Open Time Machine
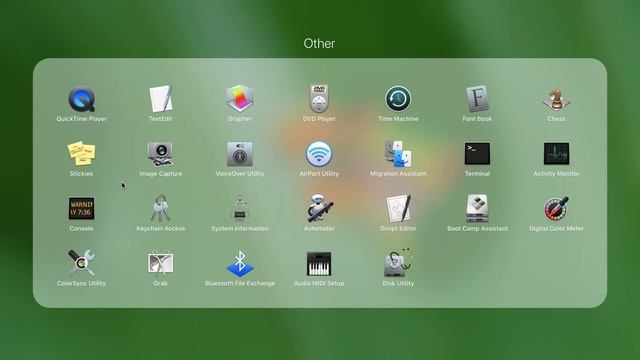Viewport: 640px width, 360px height. click(398, 99)
